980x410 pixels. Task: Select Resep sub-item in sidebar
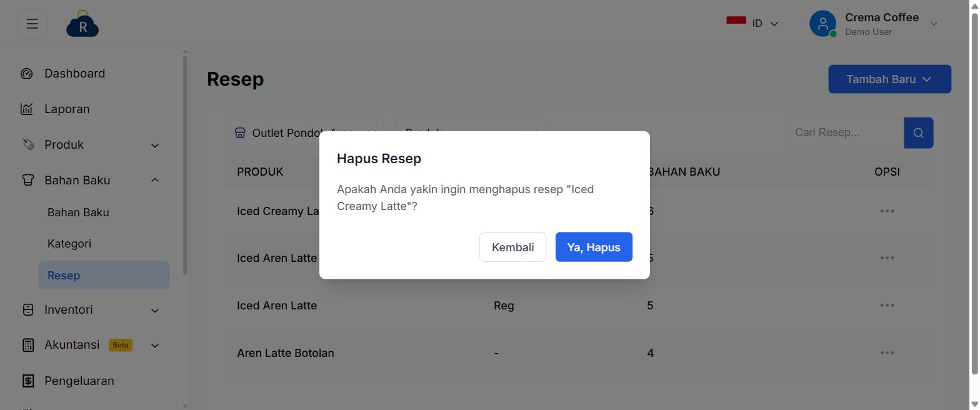(x=104, y=275)
